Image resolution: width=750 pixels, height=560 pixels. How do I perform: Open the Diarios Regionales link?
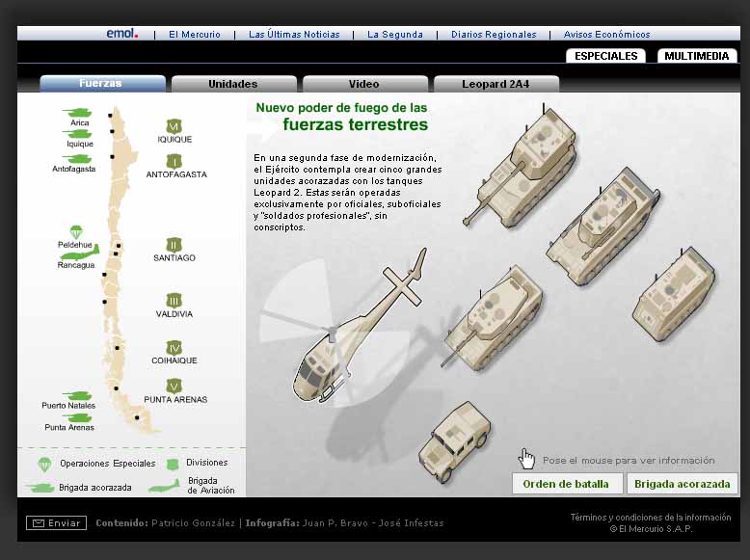coord(494,35)
